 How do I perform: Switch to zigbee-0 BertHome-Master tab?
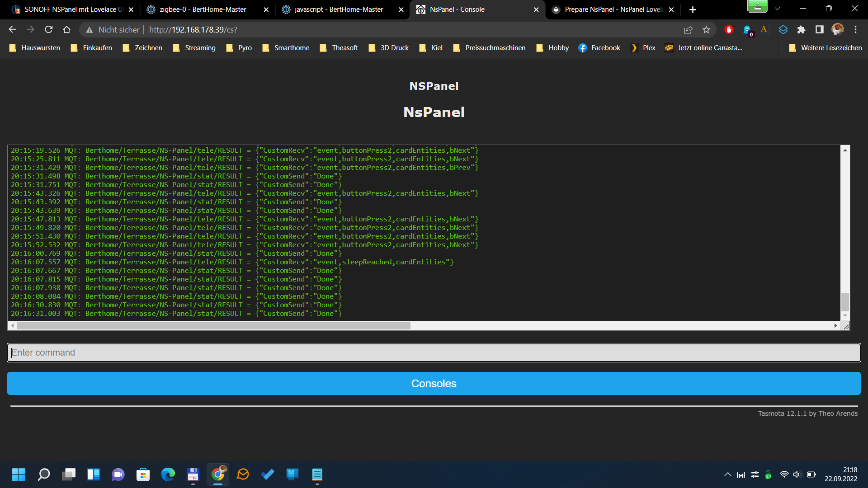point(208,9)
